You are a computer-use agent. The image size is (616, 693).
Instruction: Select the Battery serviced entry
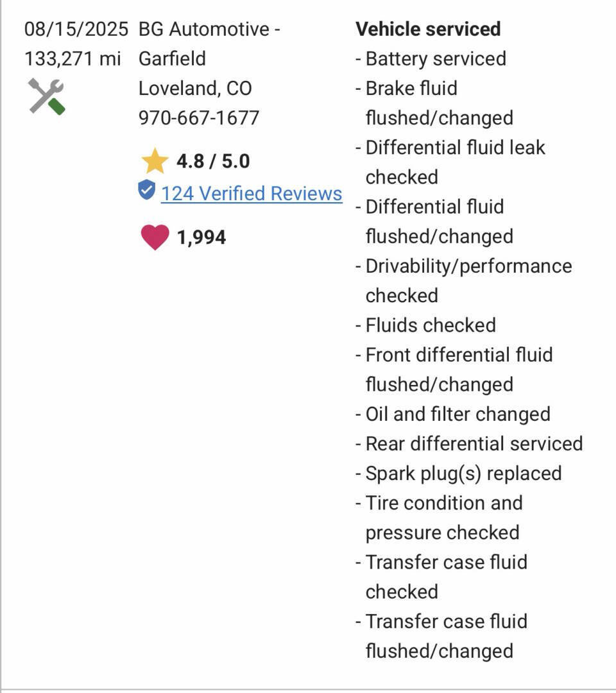pyautogui.click(x=431, y=59)
